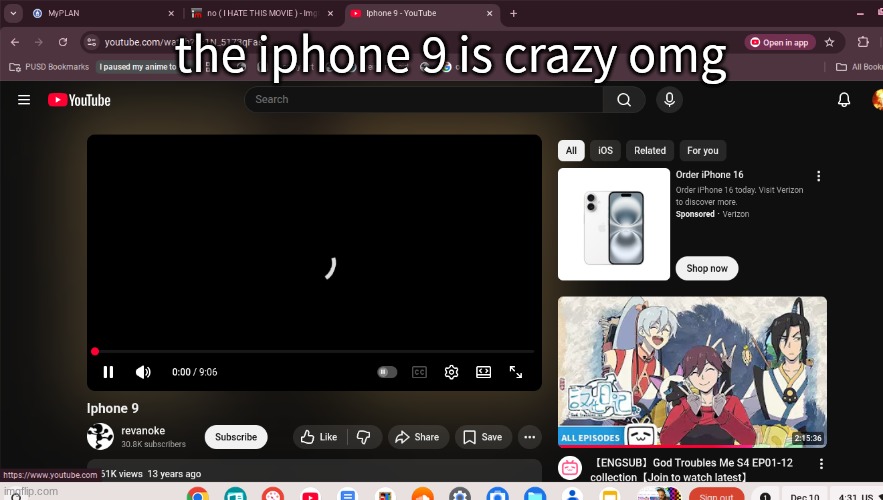Go back with browser back arrow

[15, 42]
